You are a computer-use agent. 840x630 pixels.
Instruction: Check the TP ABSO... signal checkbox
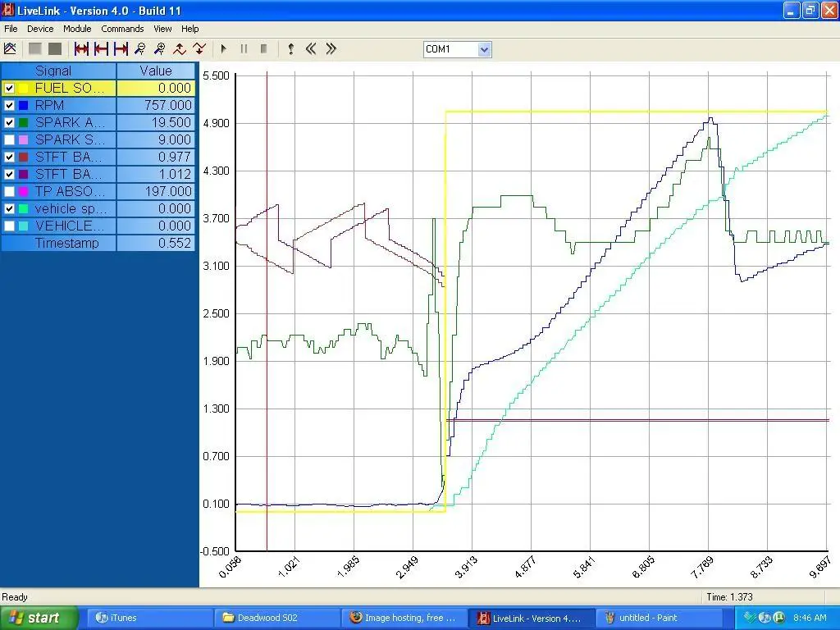coord(9,191)
